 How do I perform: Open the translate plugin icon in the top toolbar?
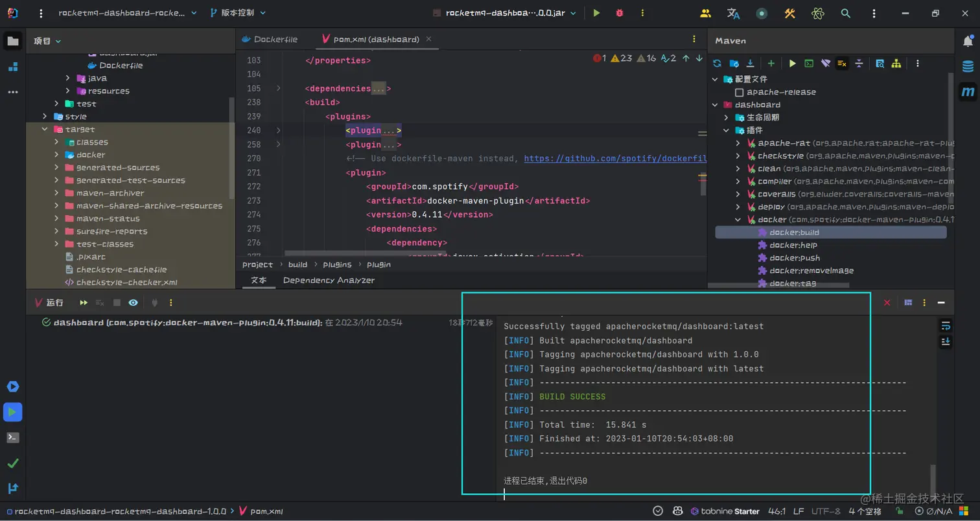733,13
